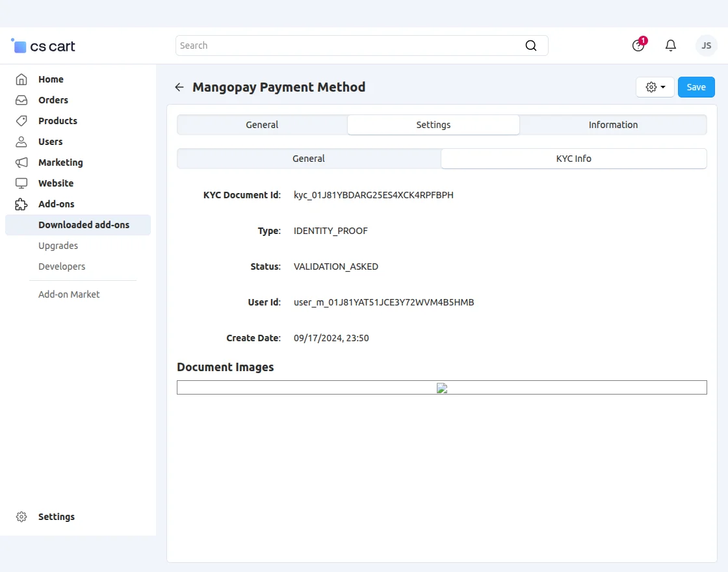Click the Orders inbox icon
Viewport: 728px width, 572px height.
[21, 100]
